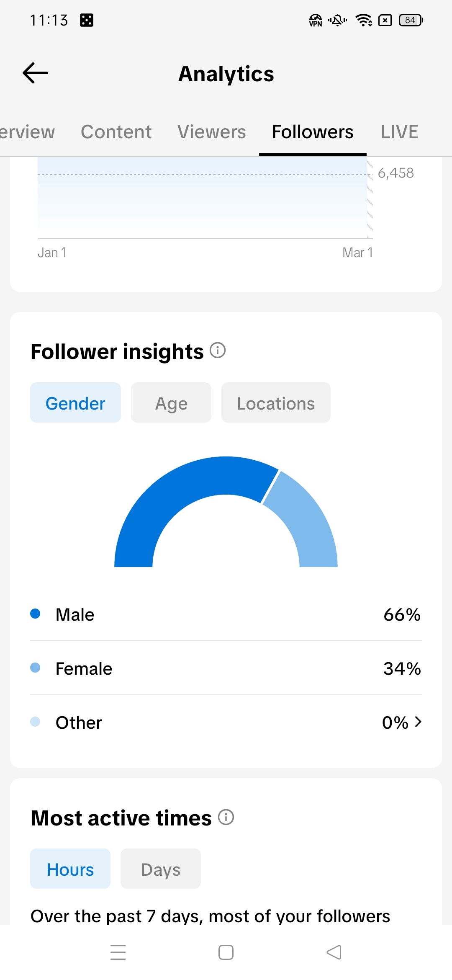Switch insights to Locations filter

pos(276,403)
